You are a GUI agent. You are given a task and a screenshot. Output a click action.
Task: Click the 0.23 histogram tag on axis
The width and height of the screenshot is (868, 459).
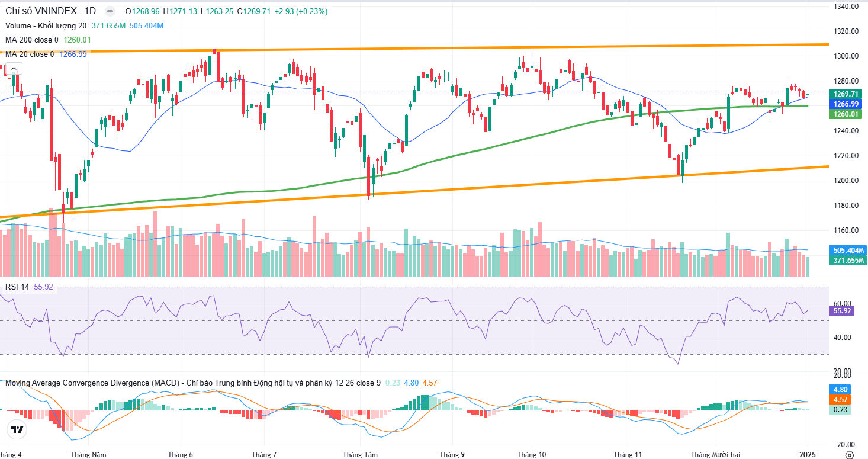point(840,410)
